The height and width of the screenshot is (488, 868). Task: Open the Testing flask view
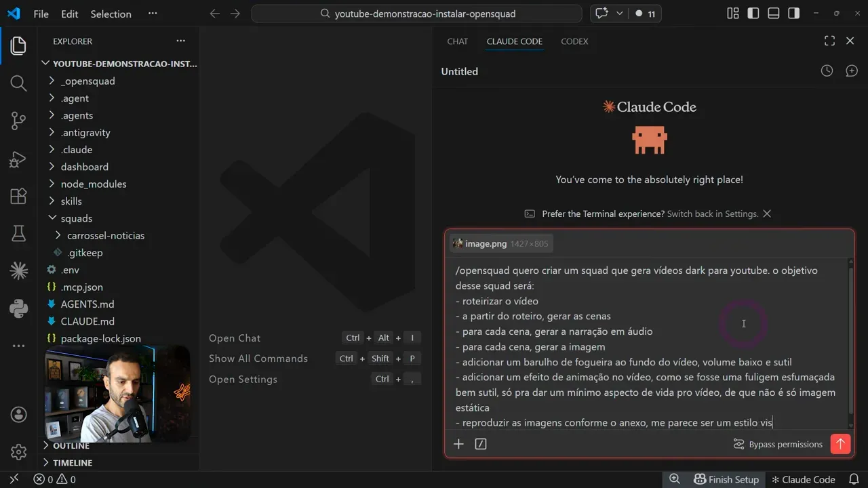[18, 233]
